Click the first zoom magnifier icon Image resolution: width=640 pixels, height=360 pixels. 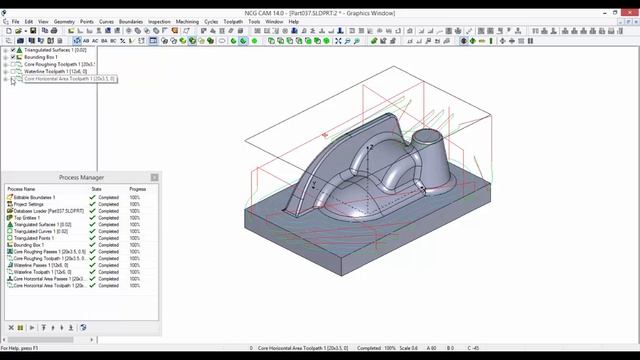[x=347, y=41]
